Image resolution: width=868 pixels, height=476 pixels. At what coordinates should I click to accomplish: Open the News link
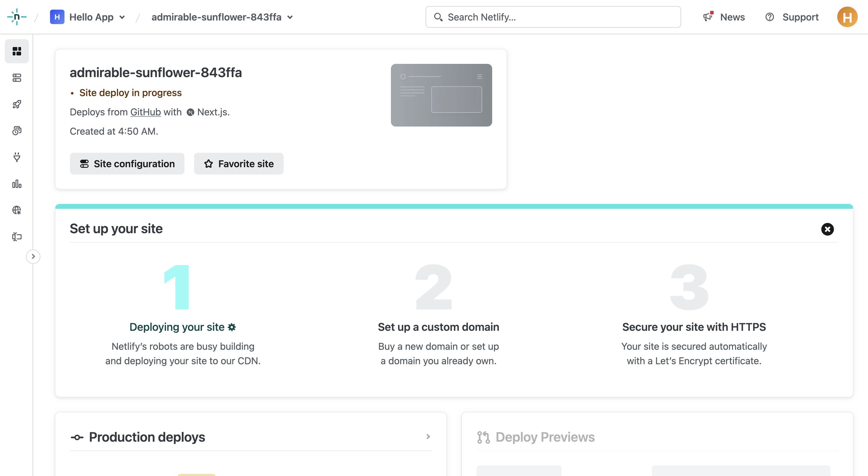tap(732, 17)
